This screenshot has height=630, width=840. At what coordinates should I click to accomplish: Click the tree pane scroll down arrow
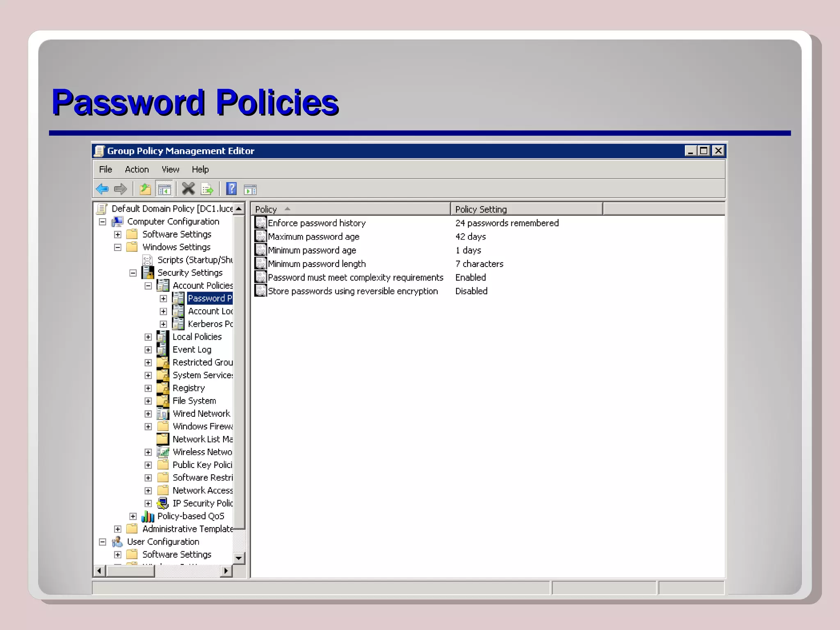(x=239, y=558)
